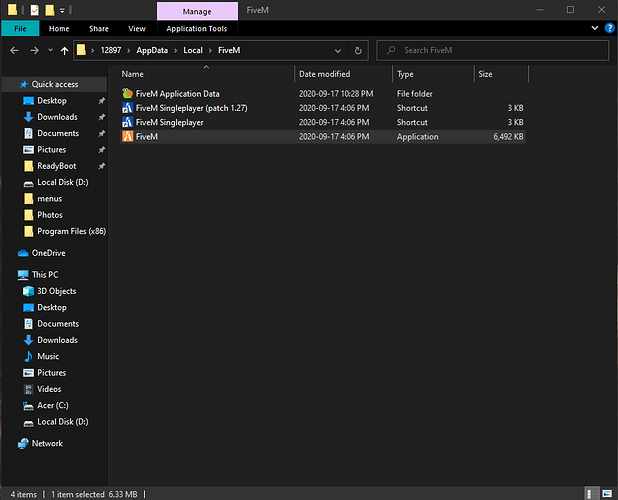Click the Up one level arrow

[65, 50]
